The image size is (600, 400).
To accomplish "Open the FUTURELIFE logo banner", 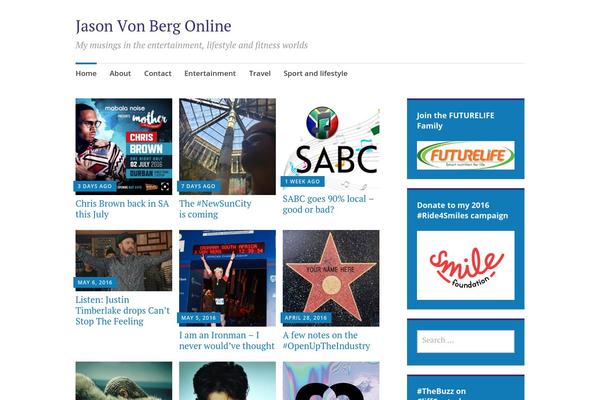I will pos(465,155).
